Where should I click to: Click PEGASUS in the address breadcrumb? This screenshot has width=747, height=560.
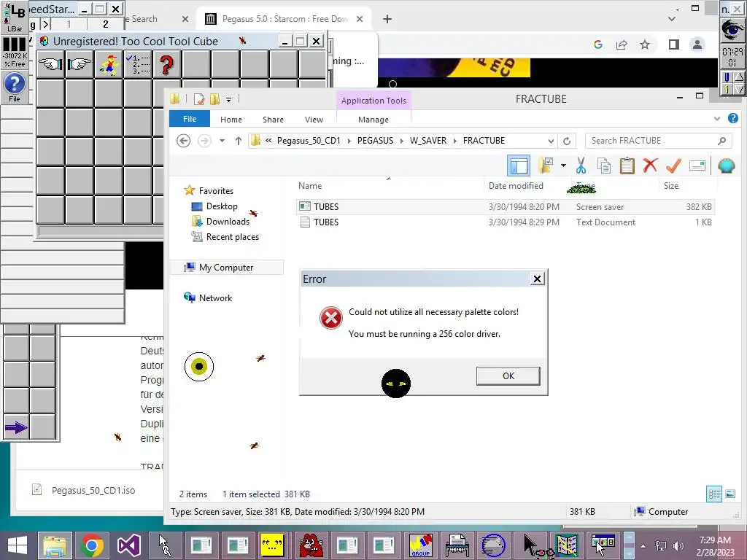coord(376,141)
